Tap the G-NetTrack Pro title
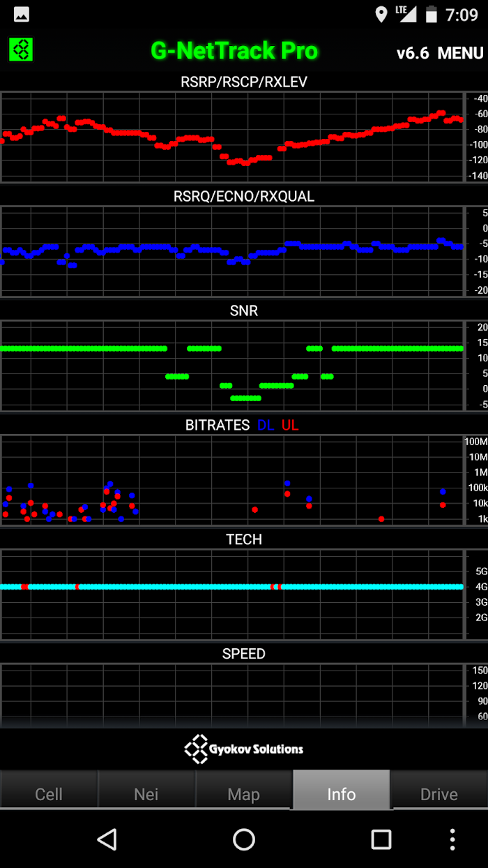Viewport: 488px width, 868px height. pos(234,50)
